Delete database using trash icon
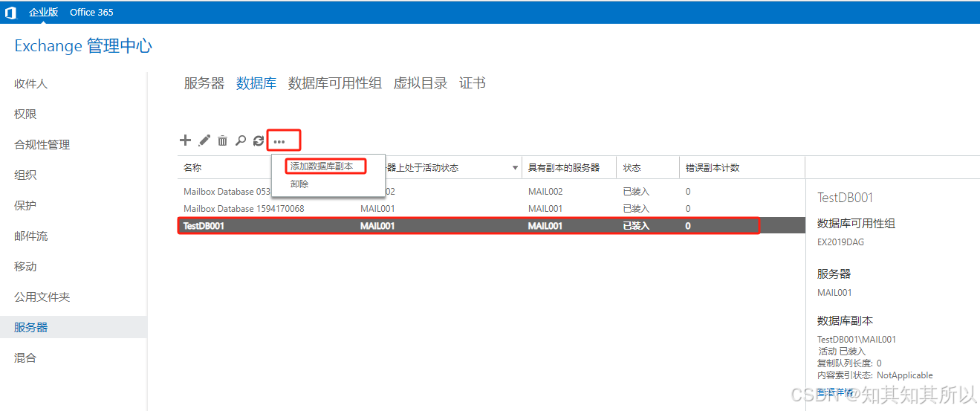This screenshot has height=411, width=980. 222,140
